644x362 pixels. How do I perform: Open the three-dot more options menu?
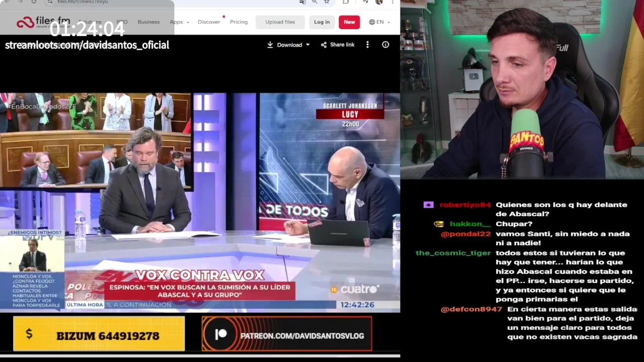(367, 45)
